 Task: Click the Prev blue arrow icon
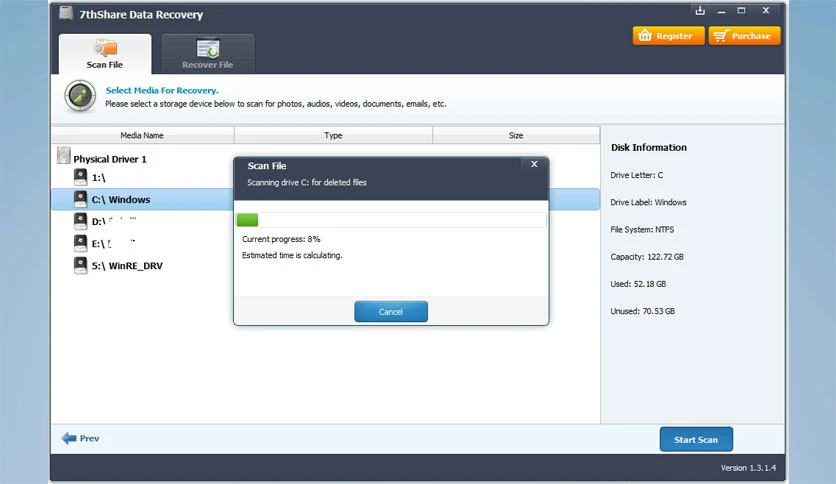69,438
